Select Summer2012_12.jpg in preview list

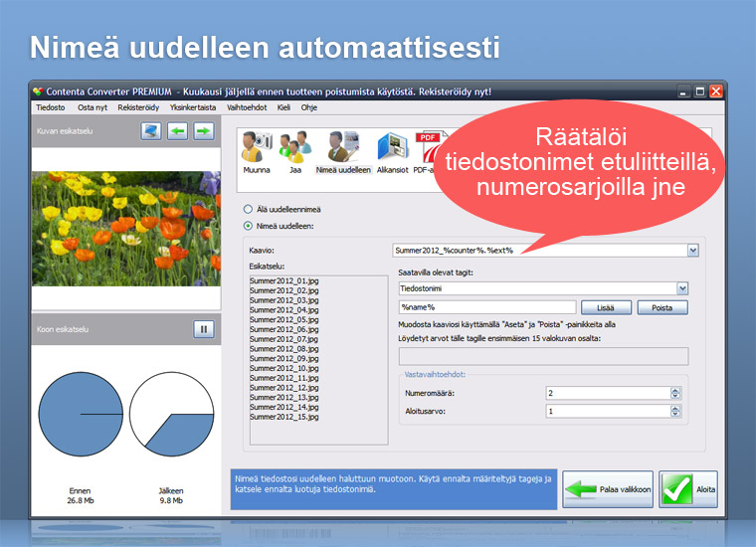click(284, 388)
